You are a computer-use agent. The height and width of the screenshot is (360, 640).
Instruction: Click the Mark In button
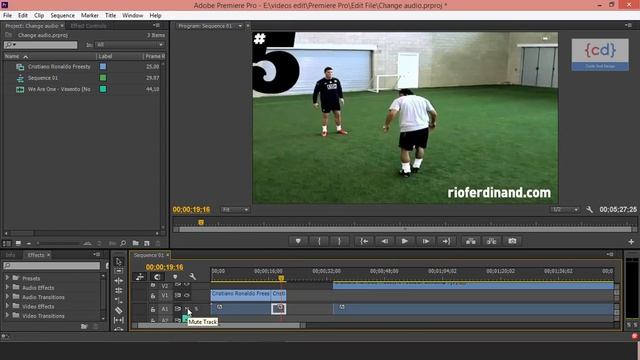point(319,241)
